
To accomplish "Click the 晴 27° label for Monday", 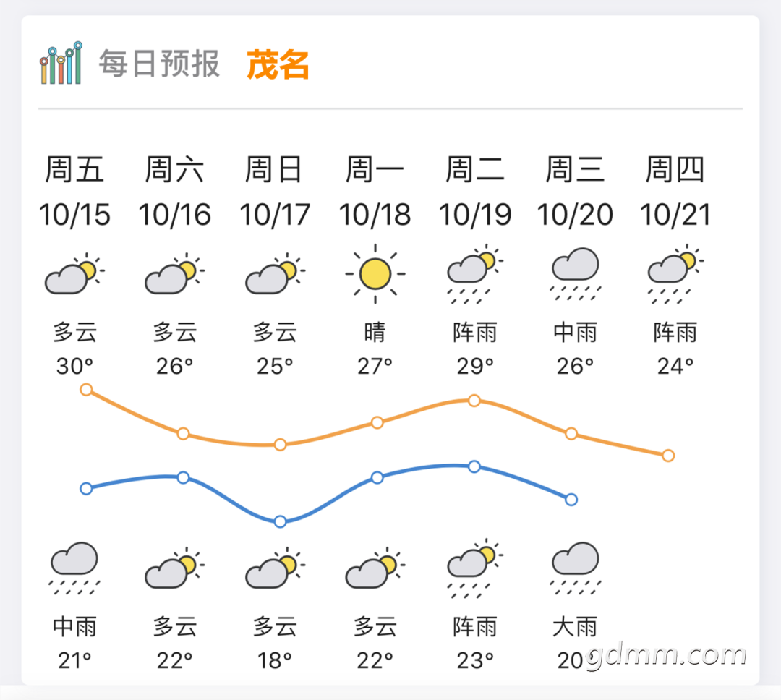I will [x=375, y=349].
